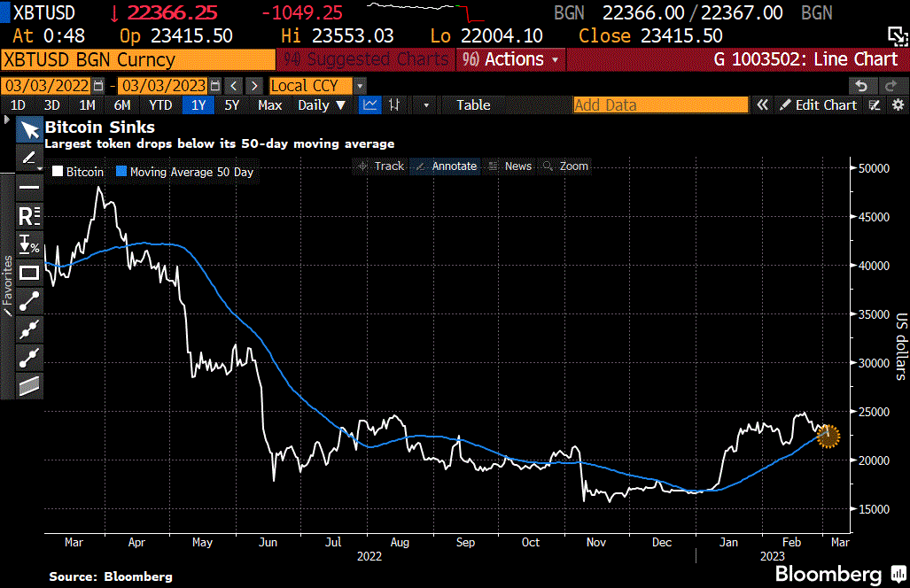
Task: Redo the chart change
Action: [x=891, y=86]
